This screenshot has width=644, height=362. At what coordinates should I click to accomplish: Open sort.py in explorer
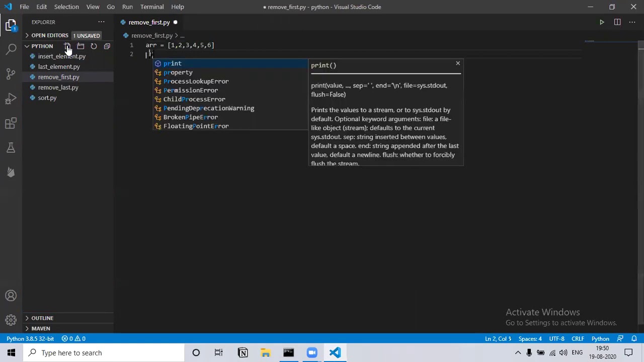pyautogui.click(x=47, y=98)
